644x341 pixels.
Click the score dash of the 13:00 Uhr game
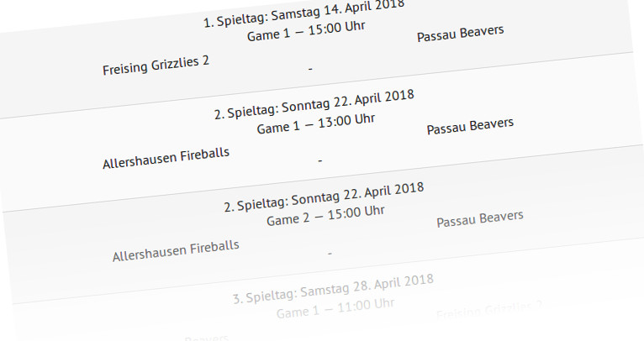320,161
